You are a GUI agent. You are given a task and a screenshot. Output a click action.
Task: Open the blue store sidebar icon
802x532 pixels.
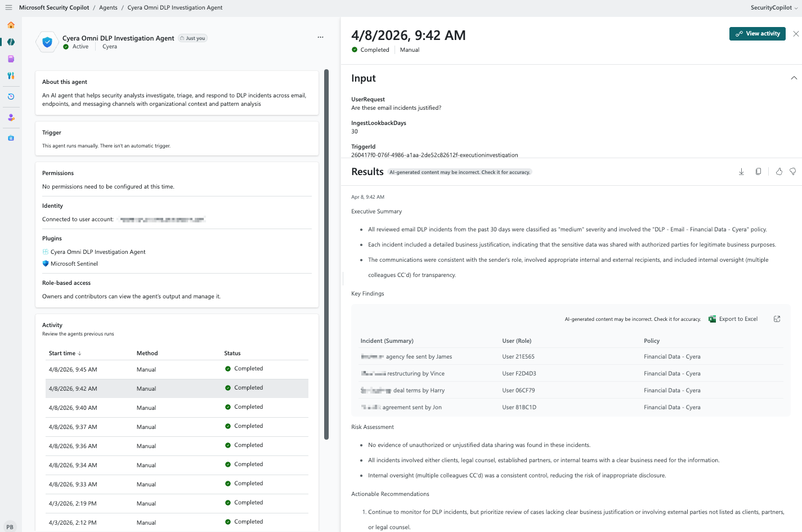(x=11, y=138)
